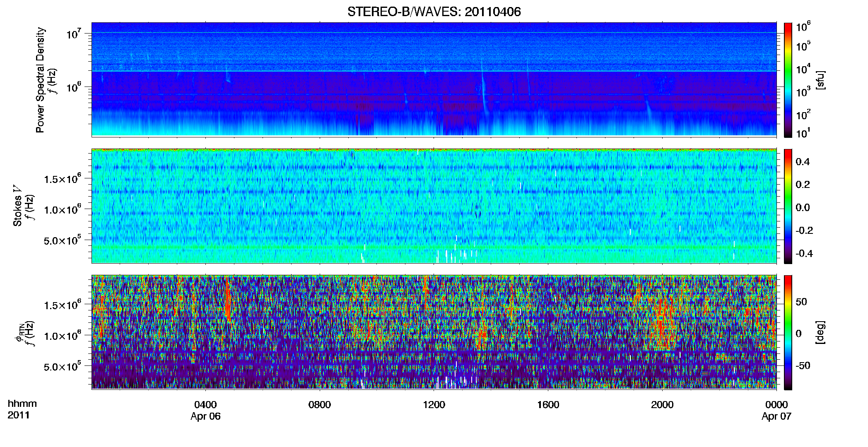Click the middle Stokes V spectrogram panel

[434, 206]
